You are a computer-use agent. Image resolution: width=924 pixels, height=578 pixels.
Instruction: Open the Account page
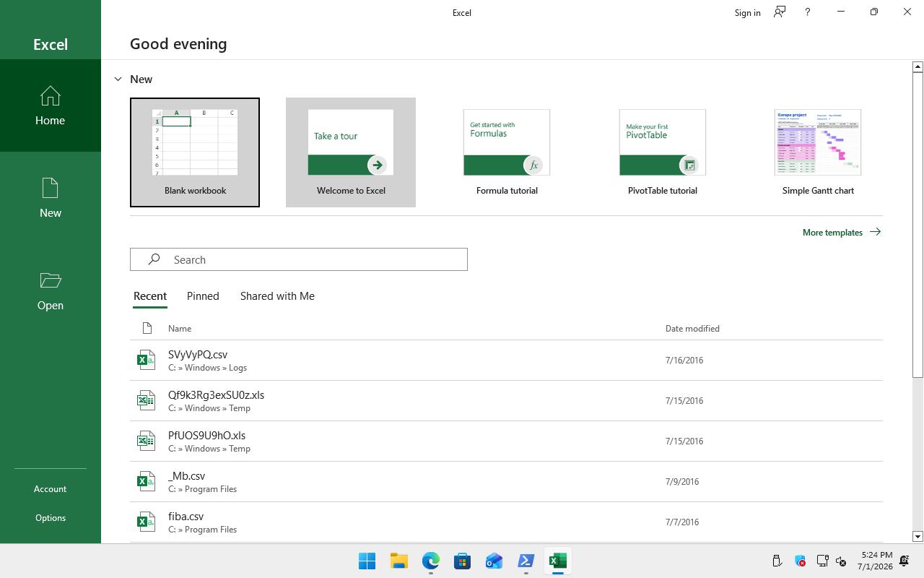(50, 489)
